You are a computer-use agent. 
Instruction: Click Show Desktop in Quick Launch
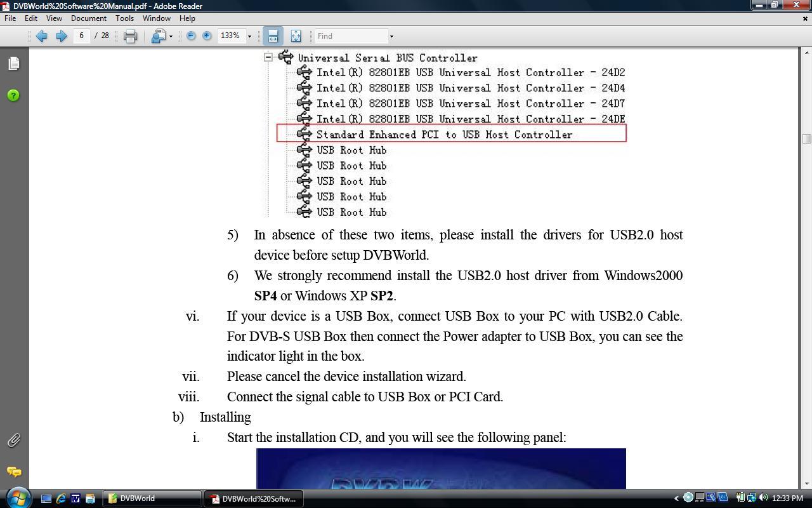coord(46,498)
